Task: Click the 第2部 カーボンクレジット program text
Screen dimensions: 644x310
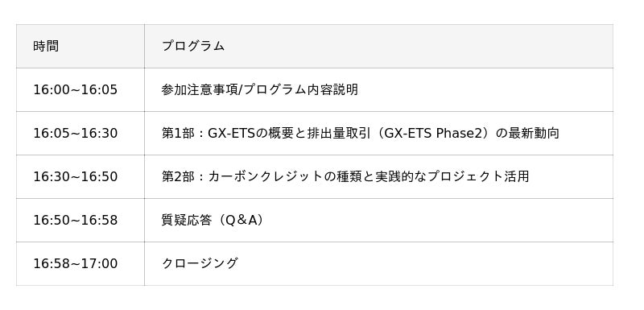Action: [345, 176]
